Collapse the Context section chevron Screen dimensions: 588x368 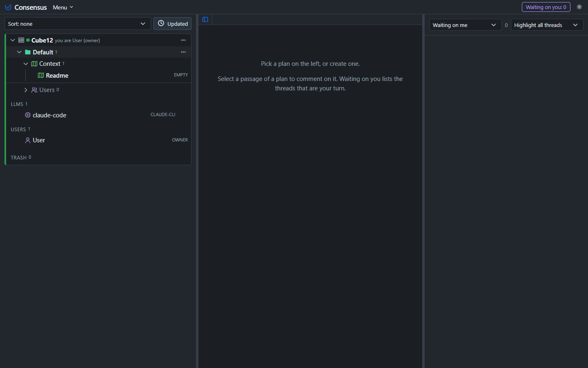point(26,64)
